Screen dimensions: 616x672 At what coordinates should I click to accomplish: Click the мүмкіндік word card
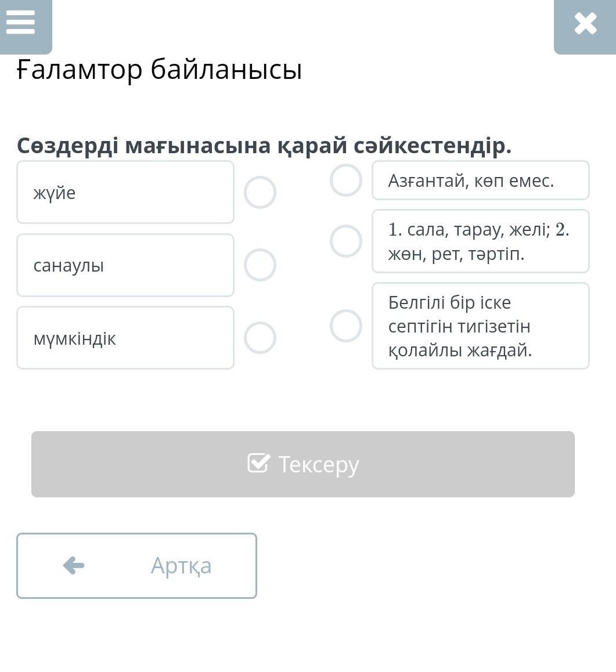125,338
